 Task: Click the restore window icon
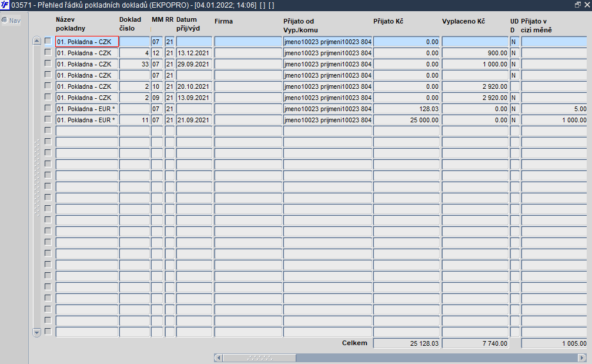578,5
